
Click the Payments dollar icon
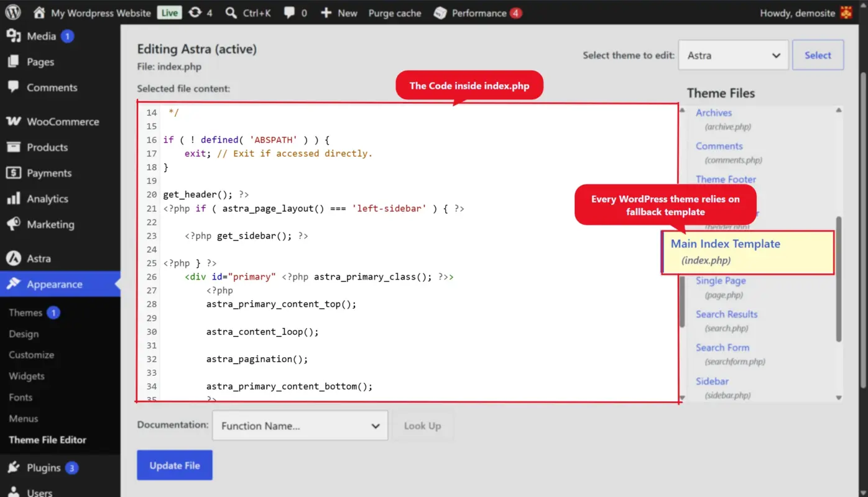13,173
